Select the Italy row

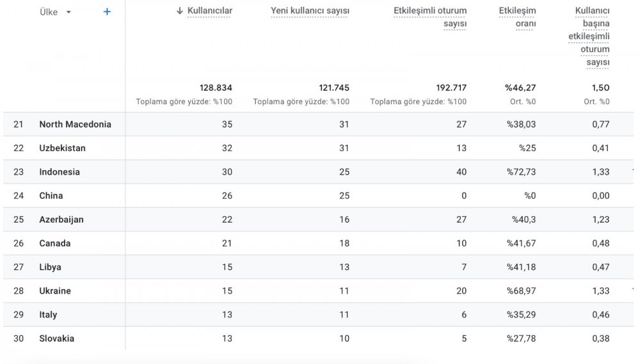tap(318, 315)
